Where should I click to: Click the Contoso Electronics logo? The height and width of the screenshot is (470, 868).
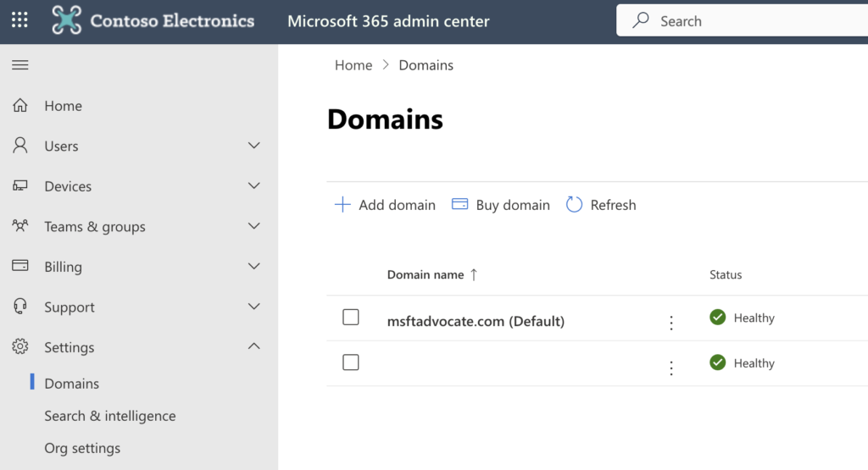coord(67,20)
